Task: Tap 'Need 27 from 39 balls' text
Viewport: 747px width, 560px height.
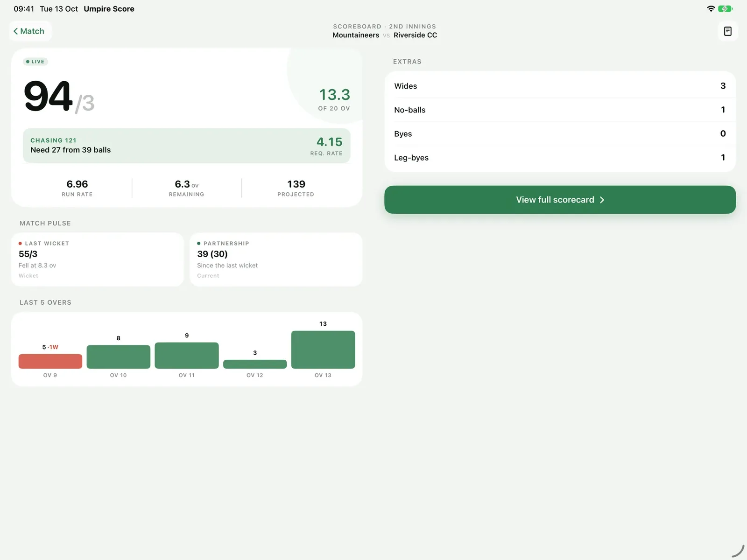Action: pos(70,150)
